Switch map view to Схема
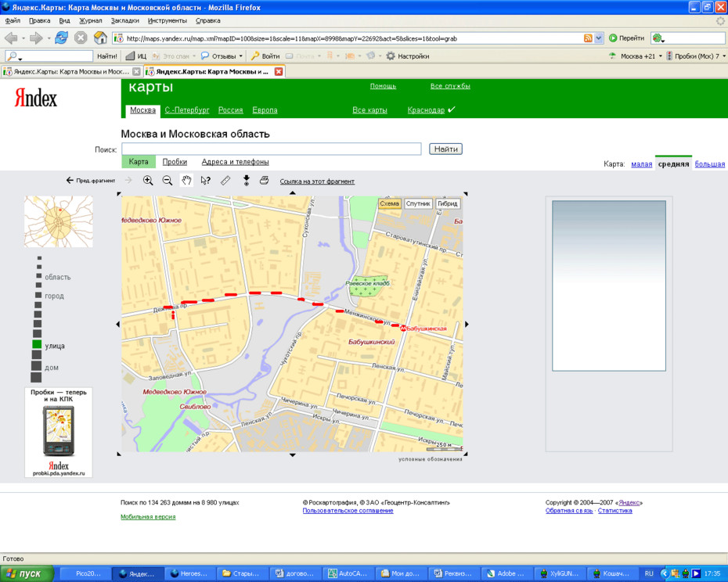 coord(389,203)
